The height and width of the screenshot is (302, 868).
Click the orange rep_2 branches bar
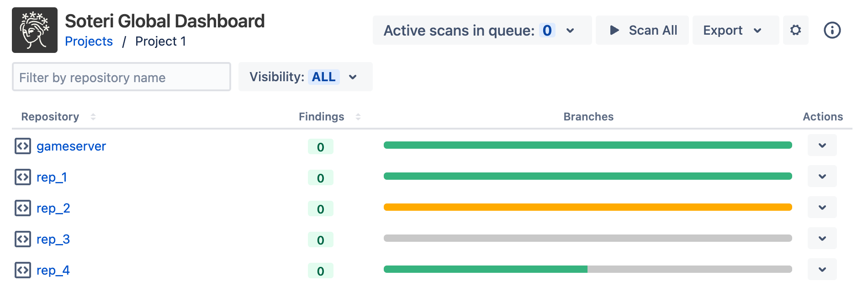click(587, 207)
